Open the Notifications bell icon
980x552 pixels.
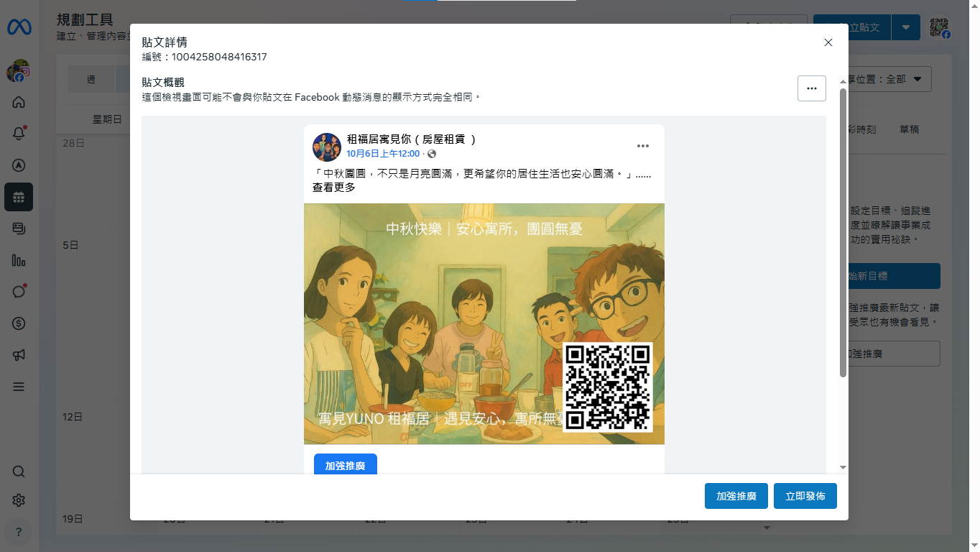coord(19,134)
